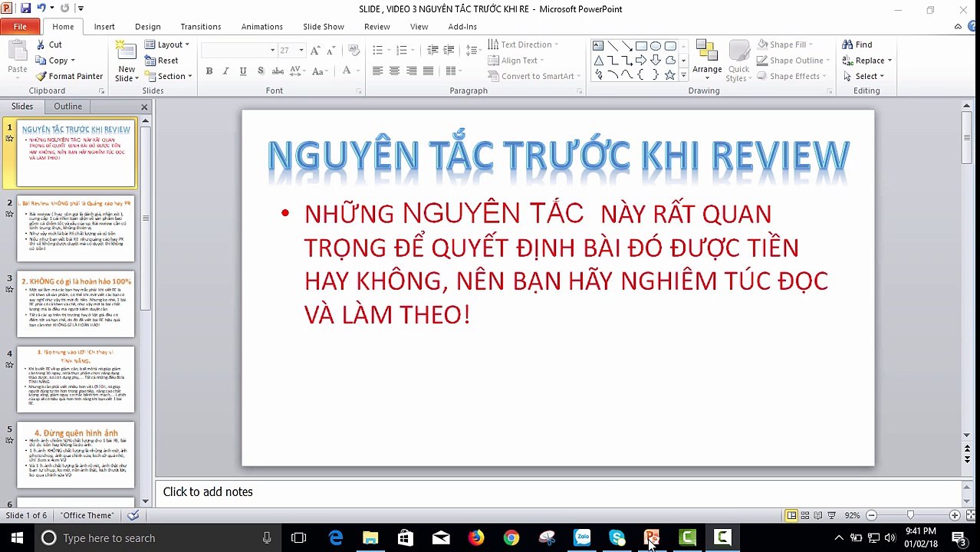Close the Slides/Outline pane
The width and height of the screenshot is (980, 552).
point(144,107)
